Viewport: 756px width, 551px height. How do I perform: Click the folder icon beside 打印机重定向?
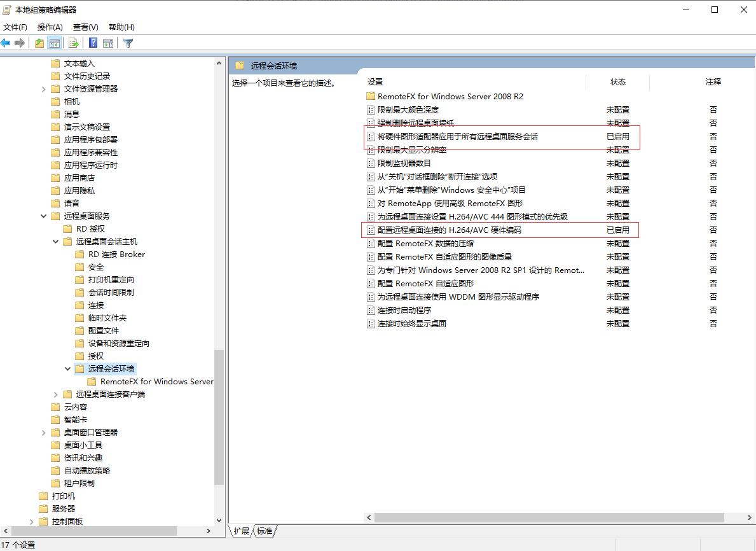click(79, 279)
